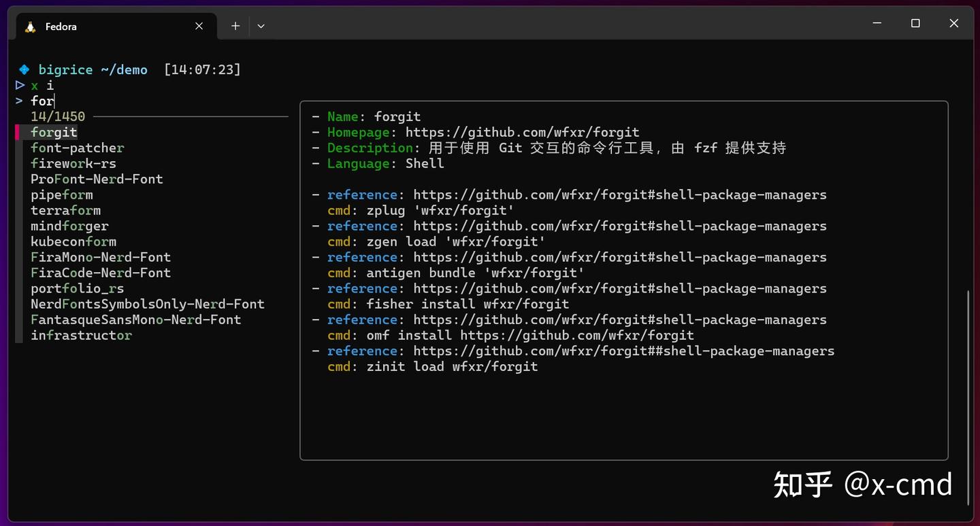This screenshot has width=980, height=526.
Task: Click the Linux penguin icon in the Fedora tab
Action: tap(30, 27)
